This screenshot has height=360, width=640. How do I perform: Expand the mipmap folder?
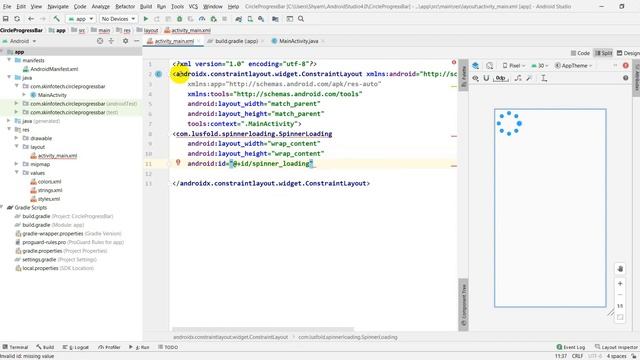coord(17,164)
